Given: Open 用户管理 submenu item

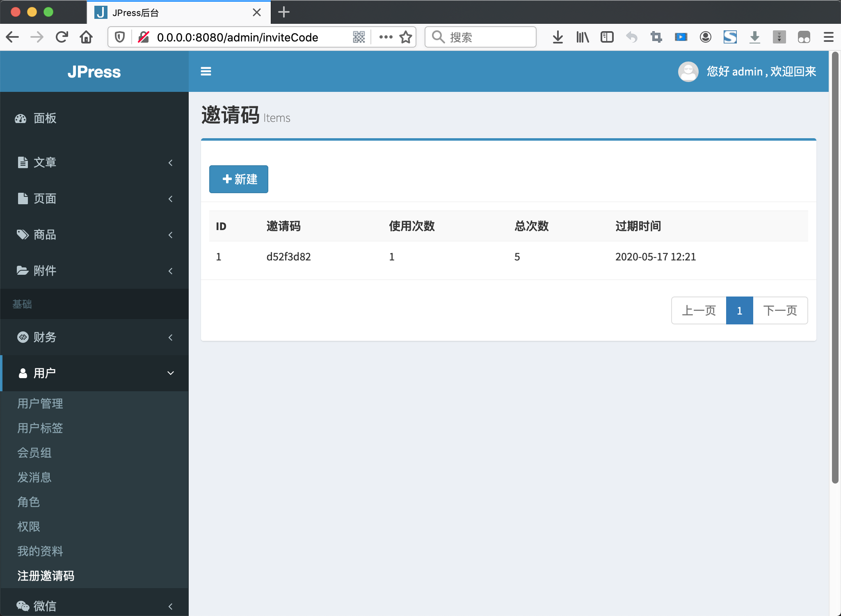Looking at the screenshot, I should pos(40,404).
